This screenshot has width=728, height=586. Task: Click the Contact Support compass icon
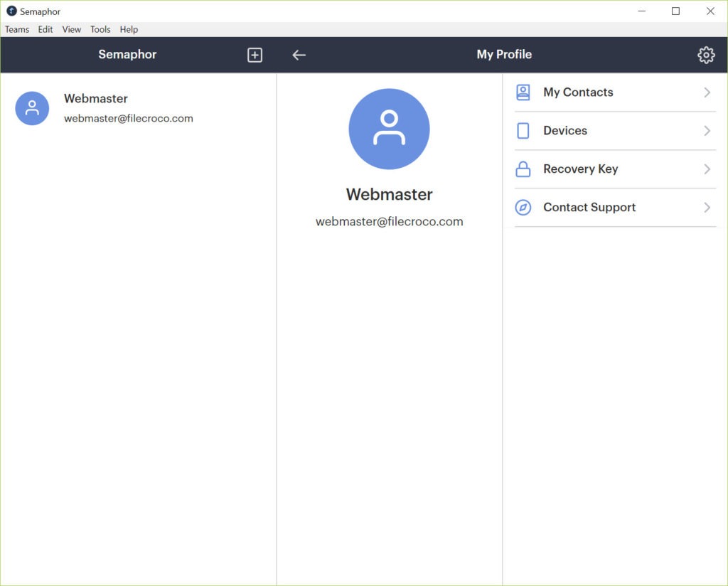(x=523, y=208)
